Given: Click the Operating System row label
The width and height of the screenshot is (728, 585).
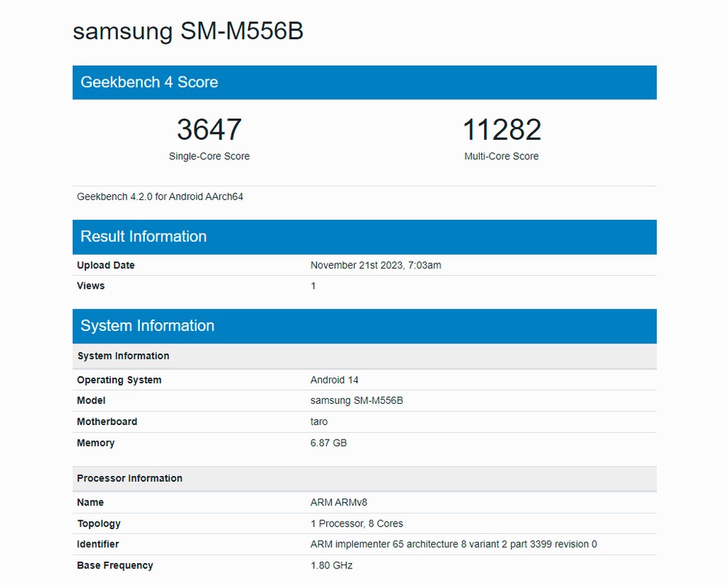Looking at the screenshot, I should pos(119,380).
